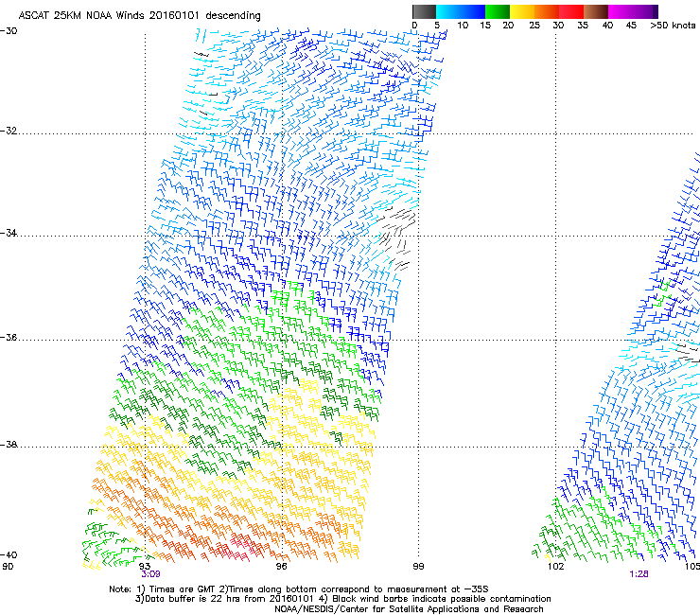The width and height of the screenshot is (700, 615).
Task: Click the '>50 knots' legend label
Action: click(673, 26)
